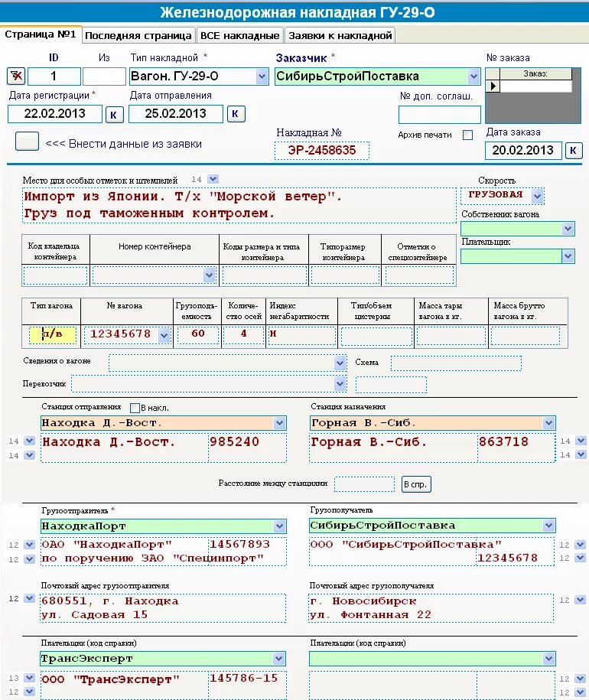Click the Количество осей field with 4
Viewport: 589px width, 700px height.
coord(243,335)
